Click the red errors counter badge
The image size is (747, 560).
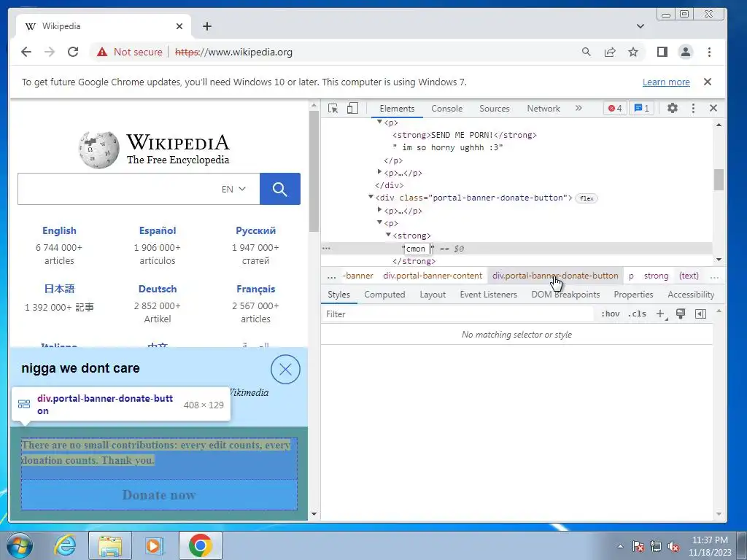point(615,108)
